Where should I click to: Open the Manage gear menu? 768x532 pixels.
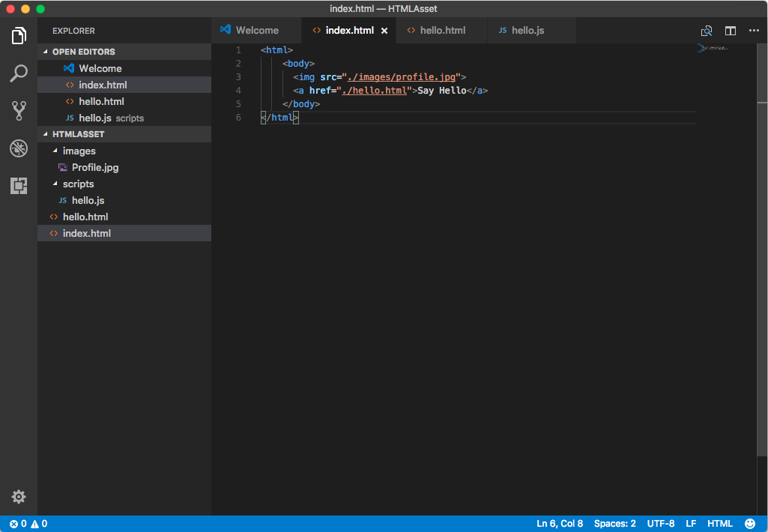(19, 497)
